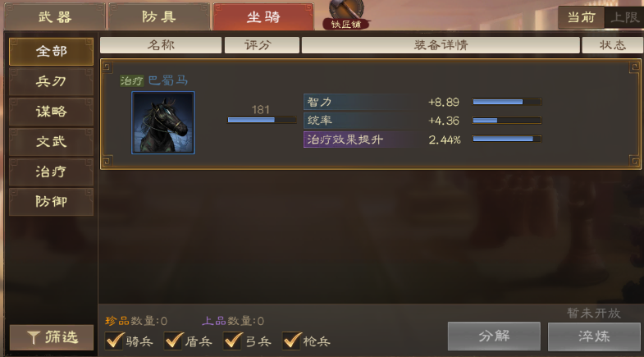Screen dimensions: 644x357
Task: Open the 铁匠铺 blacksmith hammer icon
Action: 346,15
